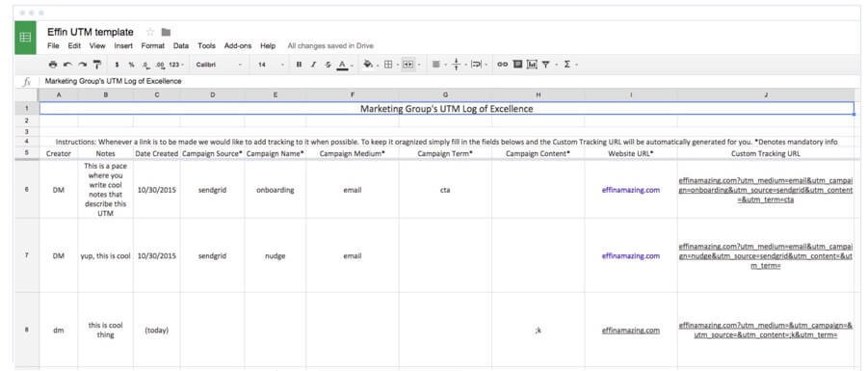The height and width of the screenshot is (371, 868).
Task: Click the document title Effin UTM template
Action: [91, 32]
